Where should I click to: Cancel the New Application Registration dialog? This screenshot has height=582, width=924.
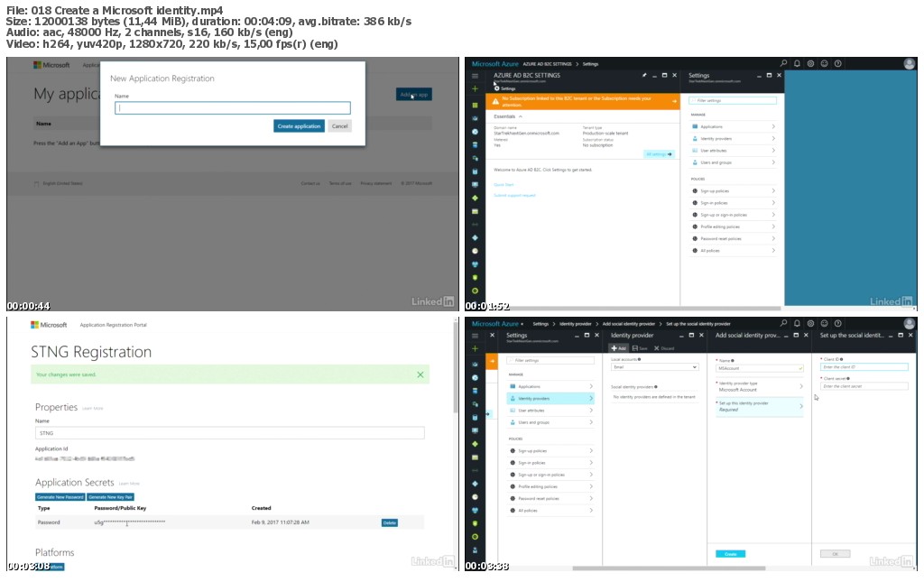(339, 126)
